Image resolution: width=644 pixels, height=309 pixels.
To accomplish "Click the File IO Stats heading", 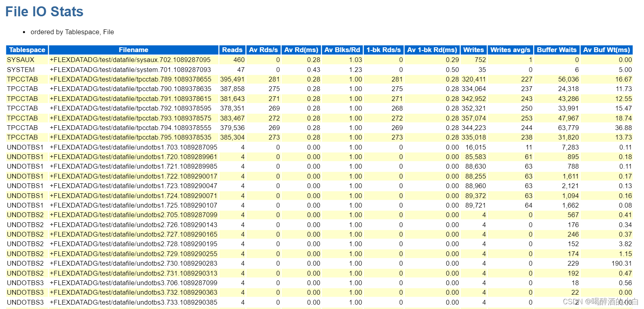I will [44, 12].
